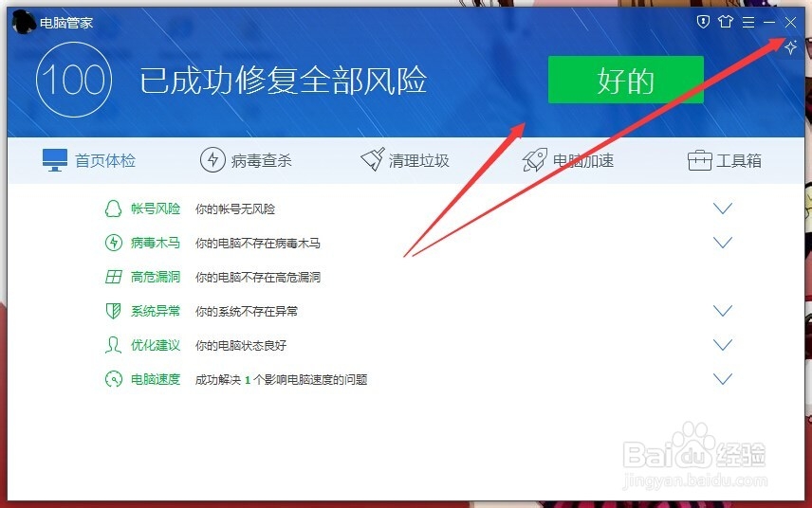Click the monitor icon of 首页体检

click(55, 160)
